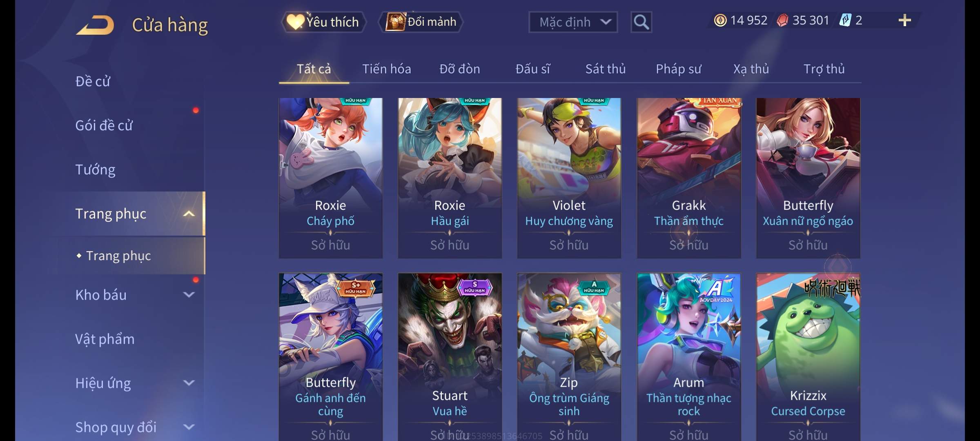980x441 pixels.
Task: Tap the blue ticket currency icon
Action: [845, 20]
